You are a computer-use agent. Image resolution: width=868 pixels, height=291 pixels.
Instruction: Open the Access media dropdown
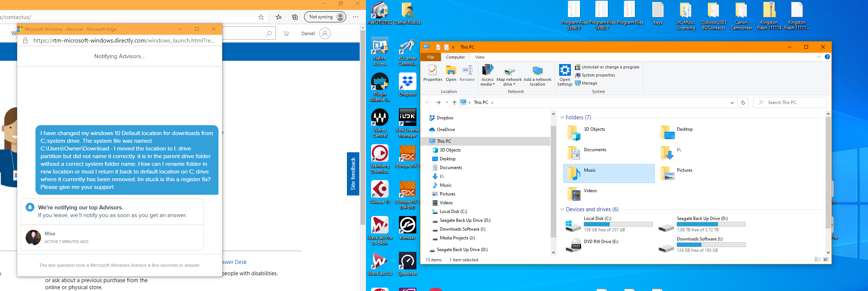487,76
